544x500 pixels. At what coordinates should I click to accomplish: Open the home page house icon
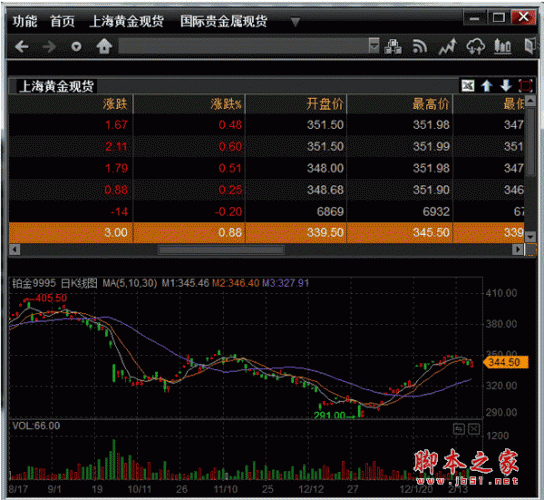click(x=104, y=46)
